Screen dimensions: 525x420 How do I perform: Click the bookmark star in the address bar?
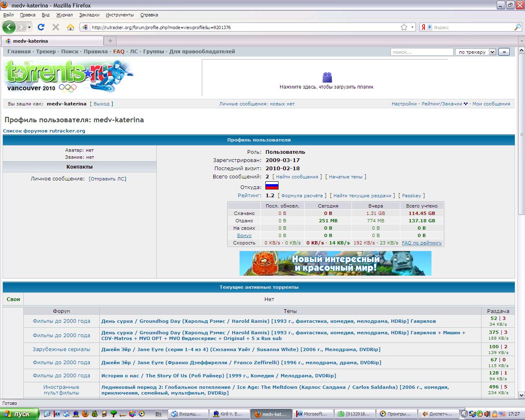coord(404,27)
